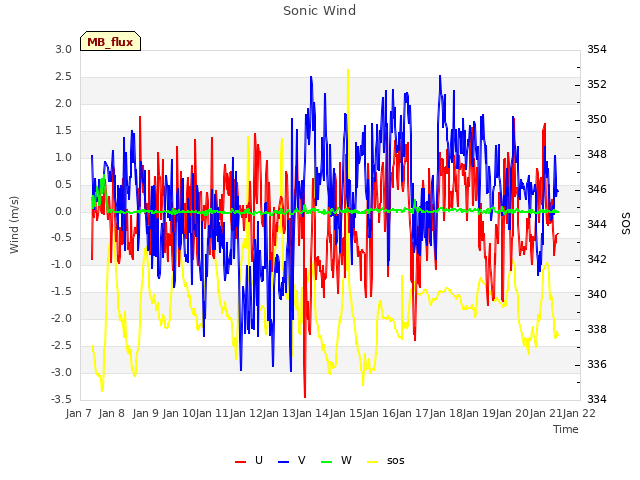Viewport: 640px width, 480px height.
Task: Click the -2.0 left axis tick label
Action: point(62,318)
